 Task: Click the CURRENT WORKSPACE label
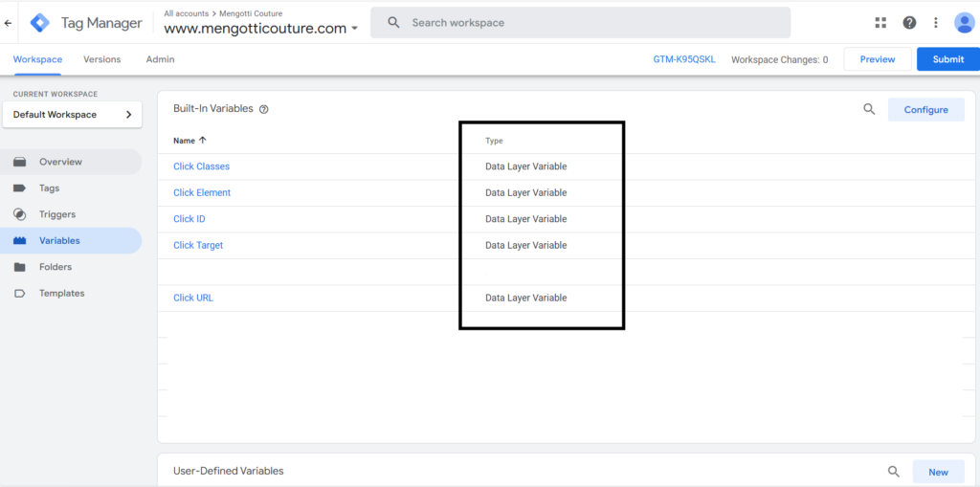pos(55,95)
